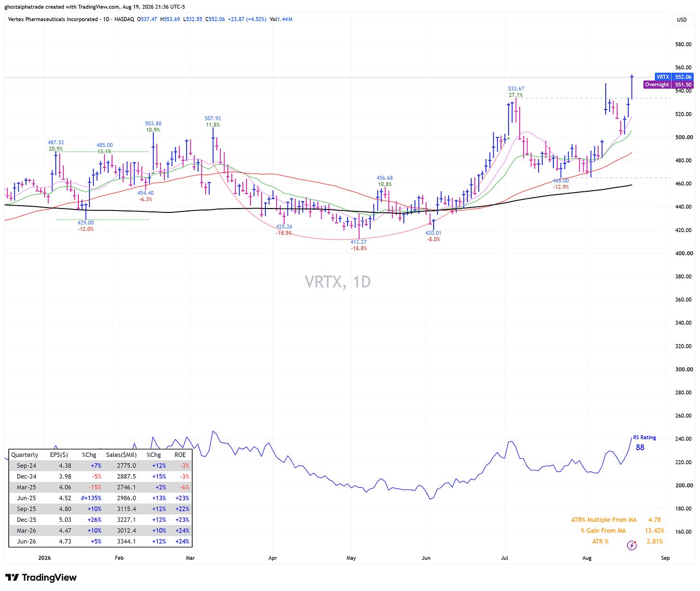Click the 2.81% ATR value

click(655, 542)
